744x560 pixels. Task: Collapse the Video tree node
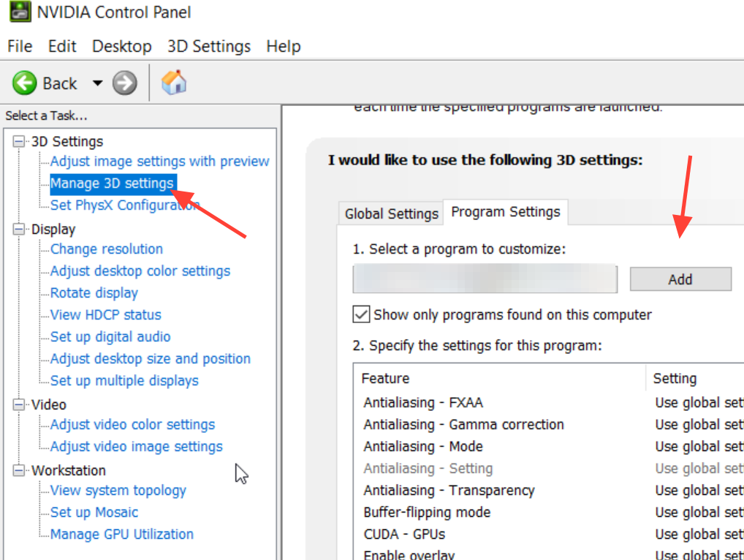(18, 405)
